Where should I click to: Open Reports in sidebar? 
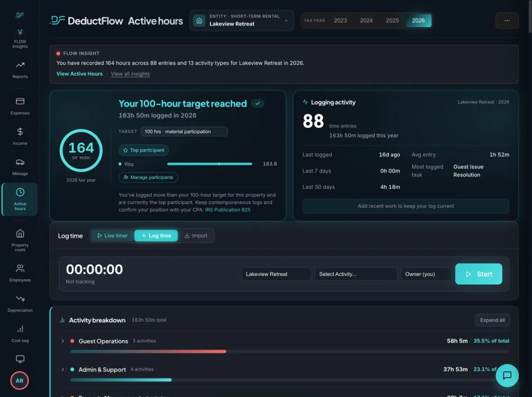[x=20, y=70]
